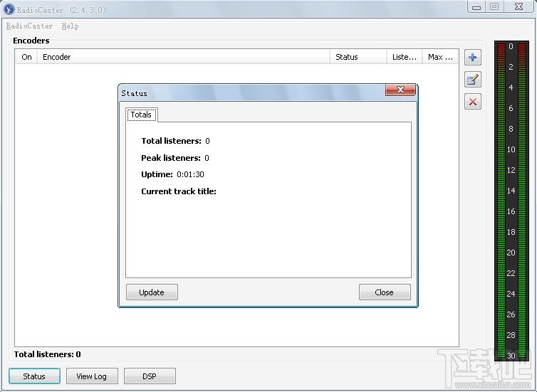Click the Liste... column header
This screenshot has height=392, width=537.
(405, 57)
